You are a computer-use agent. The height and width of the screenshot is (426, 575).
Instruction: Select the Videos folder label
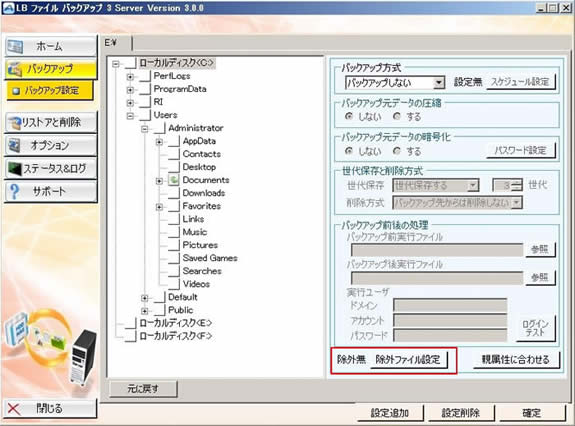coord(196,284)
